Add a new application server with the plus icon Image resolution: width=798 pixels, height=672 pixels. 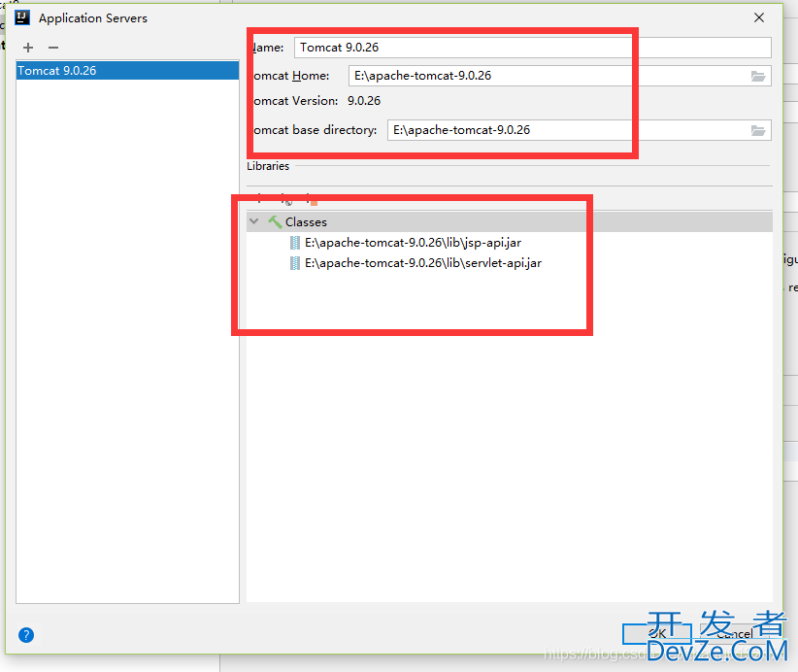tap(28, 48)
